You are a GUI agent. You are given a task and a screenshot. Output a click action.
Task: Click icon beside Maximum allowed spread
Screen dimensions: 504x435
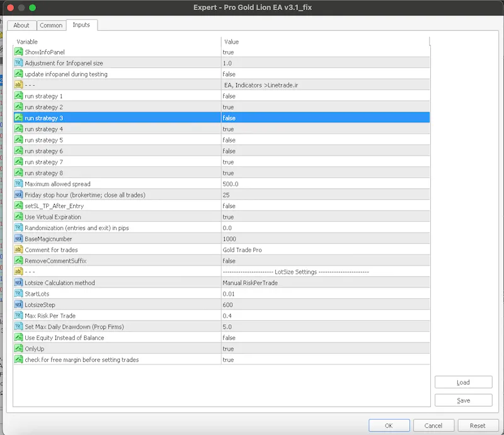point(19,183)
